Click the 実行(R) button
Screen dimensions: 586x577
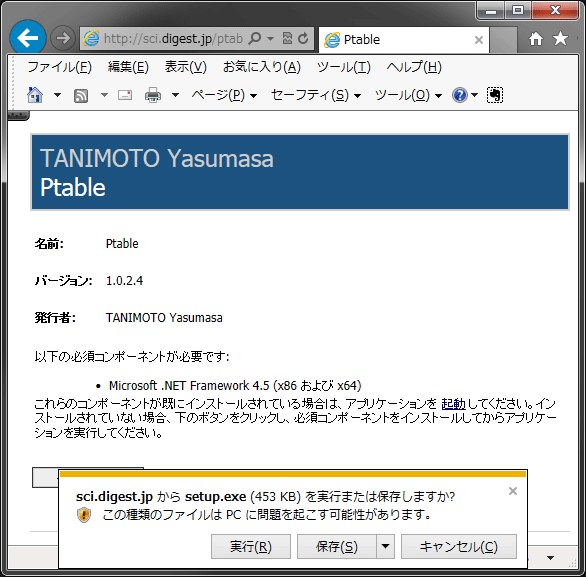[x=251, y=546]
